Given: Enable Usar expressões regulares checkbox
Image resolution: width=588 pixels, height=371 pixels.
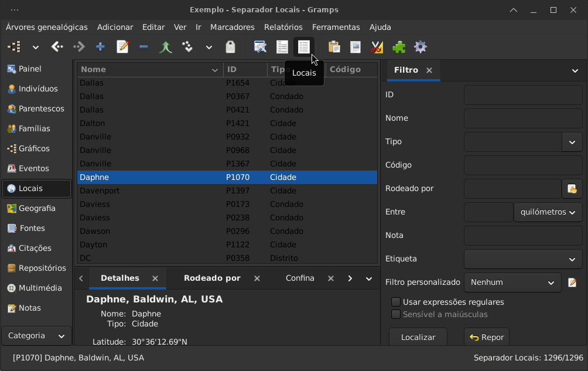Looking at the screenshot, I should coord(396,302).
